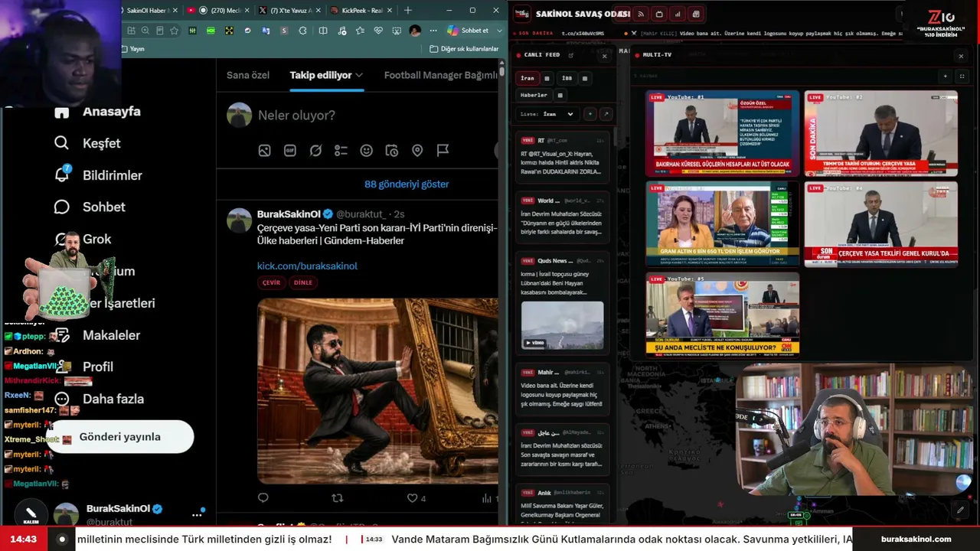Select the İran feed tab

(x=528, y=78)
